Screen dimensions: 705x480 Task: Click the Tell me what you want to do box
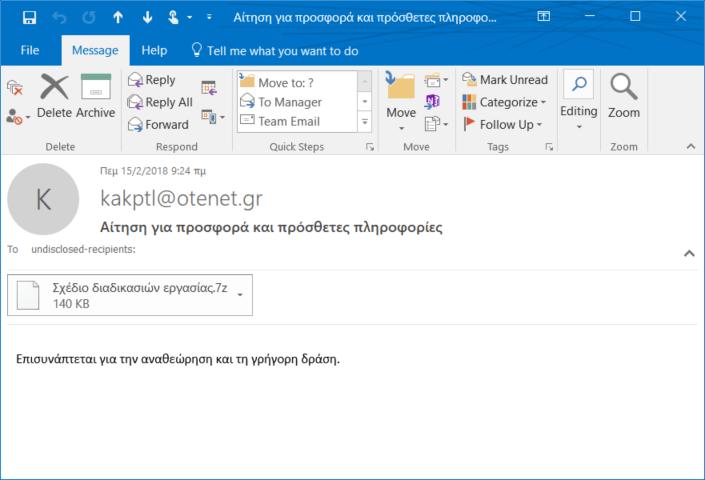click(x=275, y=51)
